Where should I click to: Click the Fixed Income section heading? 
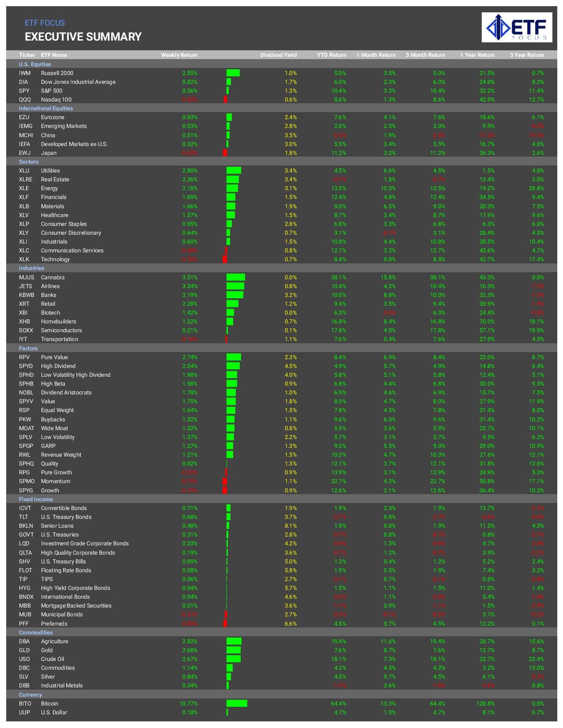(x=36, y=499)
